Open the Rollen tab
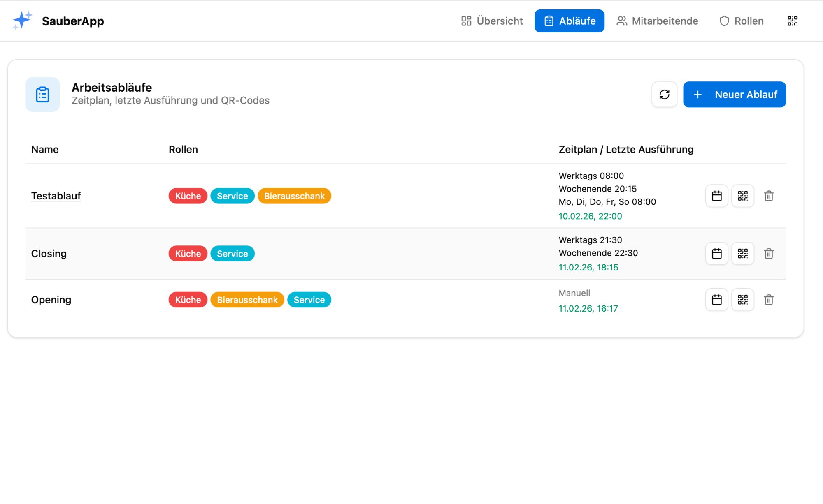Viewport: 823px width, 504px height. 742,21
